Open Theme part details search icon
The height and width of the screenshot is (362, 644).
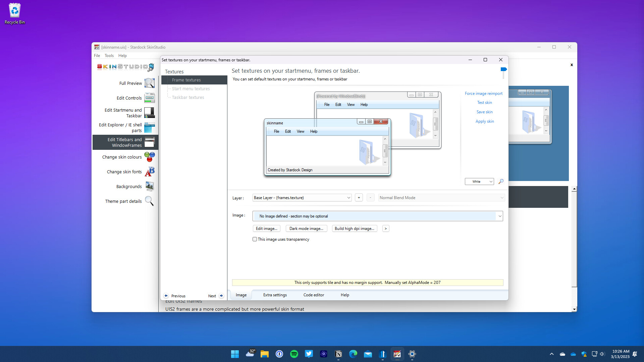coord(150,201)
